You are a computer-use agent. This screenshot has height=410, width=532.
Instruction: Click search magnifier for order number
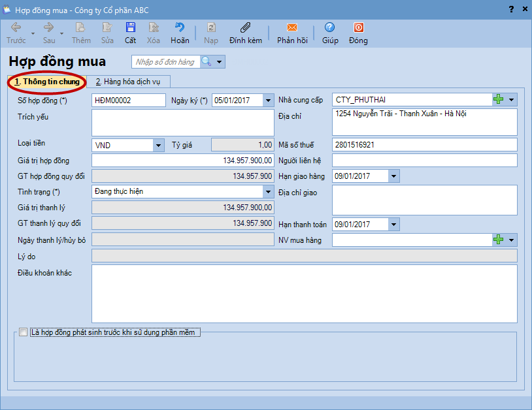tap(206, 62)
